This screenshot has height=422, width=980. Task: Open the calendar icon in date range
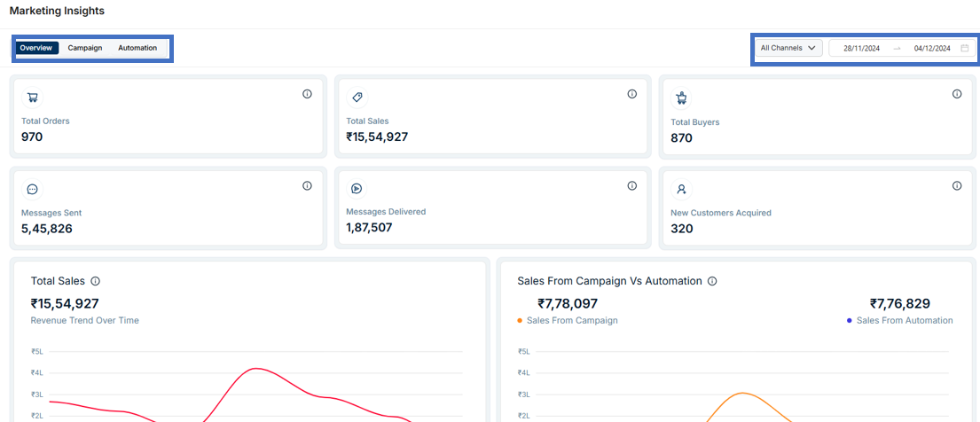[964, 48]
